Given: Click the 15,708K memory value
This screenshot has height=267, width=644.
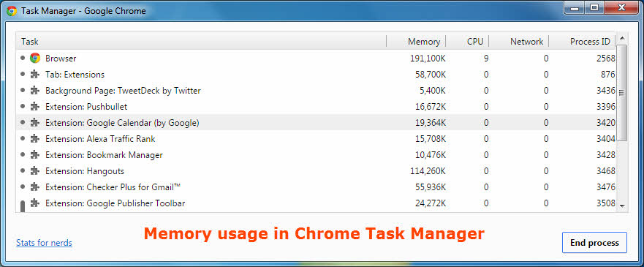Looking at the screenshot, I should coord(430,139).
